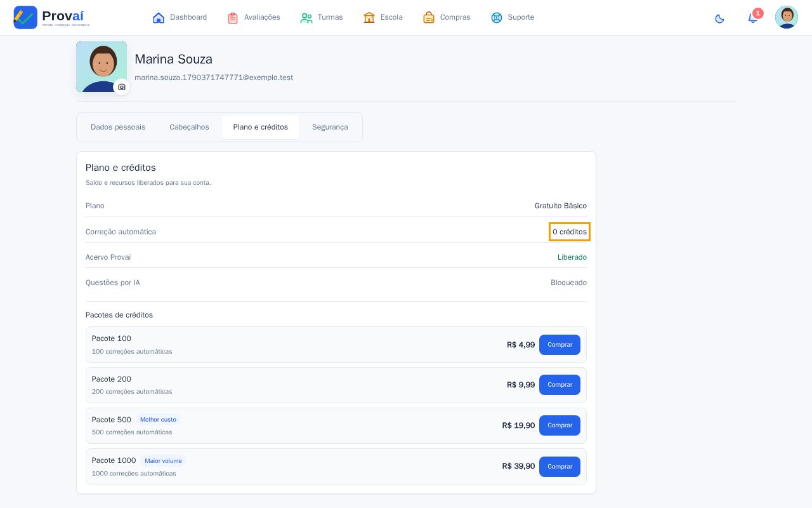Open notifications bell icon
This screenshot has height=508, width=812.
753,18
